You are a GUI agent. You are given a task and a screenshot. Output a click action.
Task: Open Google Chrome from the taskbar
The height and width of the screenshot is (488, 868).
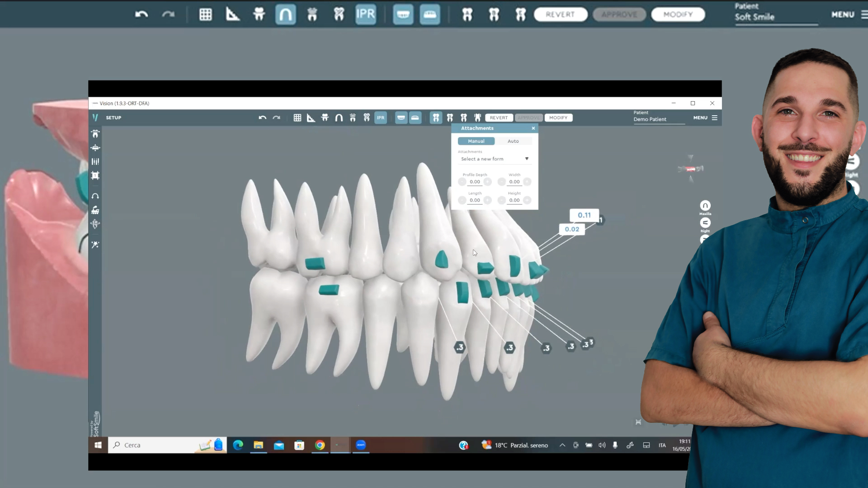(320, 445)
